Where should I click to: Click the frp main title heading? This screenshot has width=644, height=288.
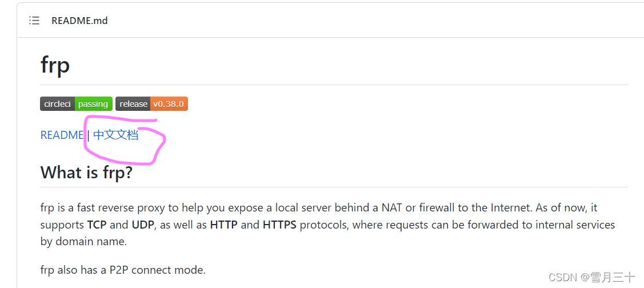click(x=55, y=65)
